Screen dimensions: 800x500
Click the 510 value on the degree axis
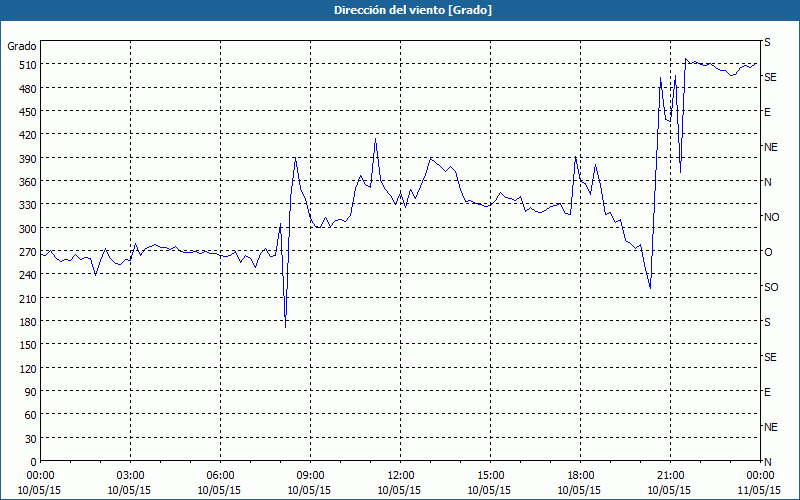[x=28, y=65]
